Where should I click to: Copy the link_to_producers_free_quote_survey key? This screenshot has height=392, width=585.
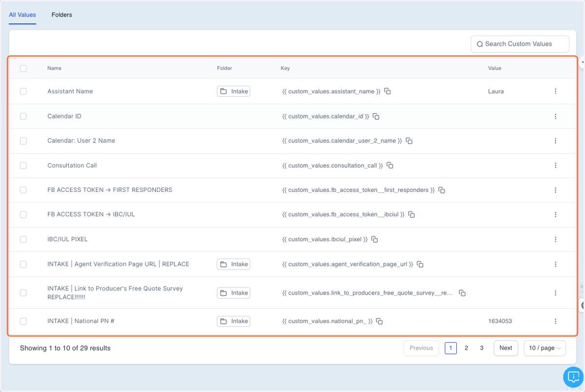(x=462, y=293)
